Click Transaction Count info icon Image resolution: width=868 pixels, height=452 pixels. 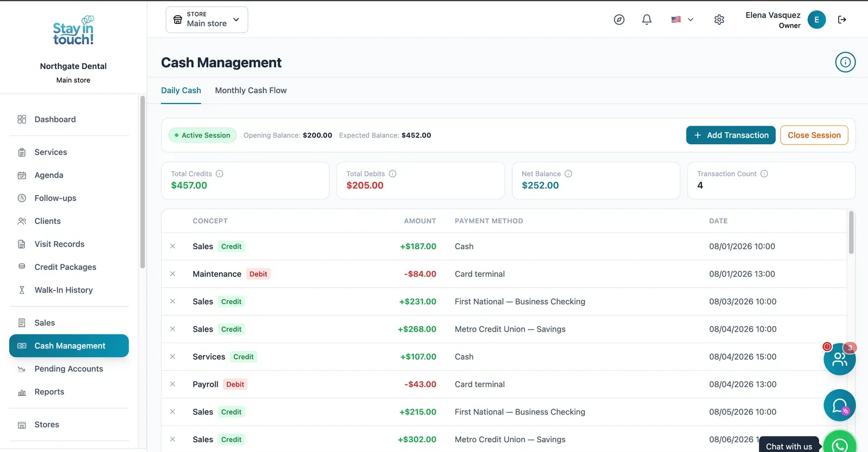[764, 174]
